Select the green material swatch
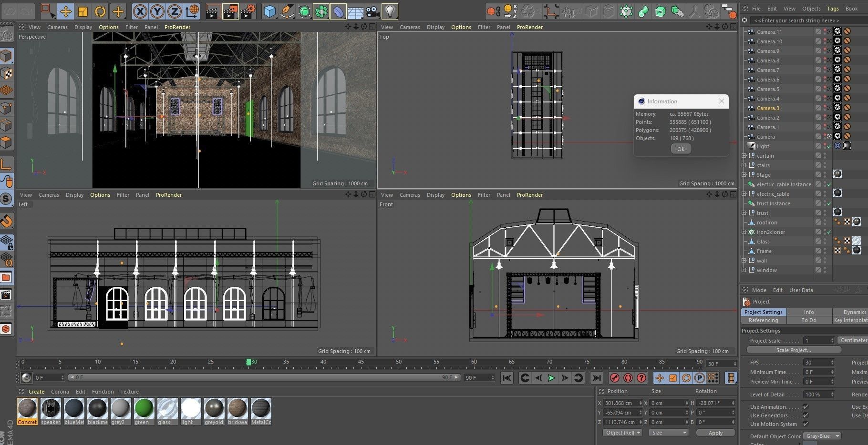This screenshot has height=445, width=868. coord(144,412)
